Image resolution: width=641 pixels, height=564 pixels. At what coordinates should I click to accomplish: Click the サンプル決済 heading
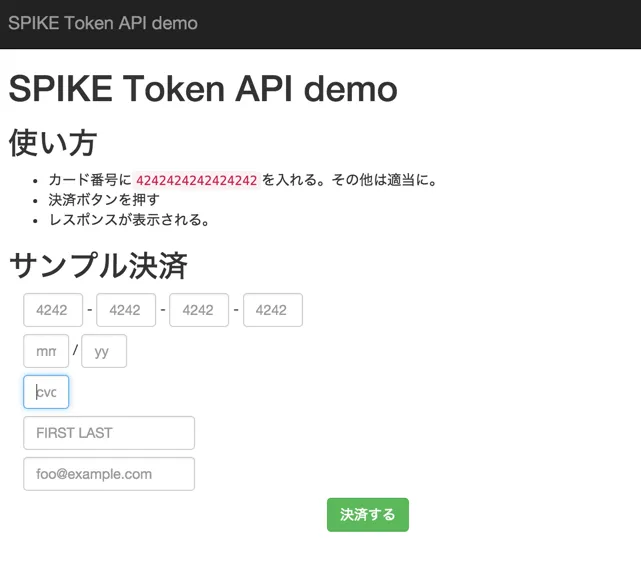[98, 266]
